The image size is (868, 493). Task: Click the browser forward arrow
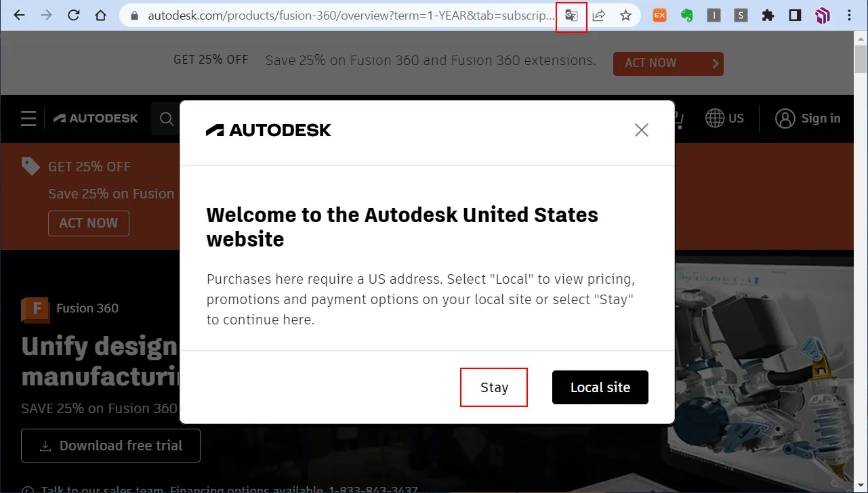click(x=46, y=15)
